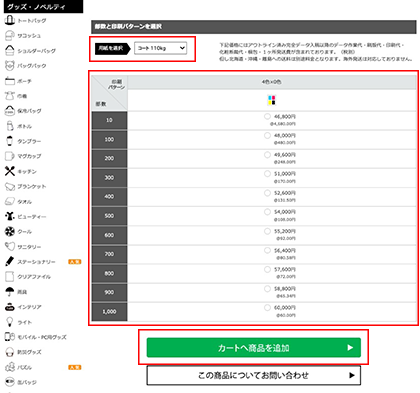Open the tote bag category icon
Screen dimensions: 420x393
click(10, 20)
